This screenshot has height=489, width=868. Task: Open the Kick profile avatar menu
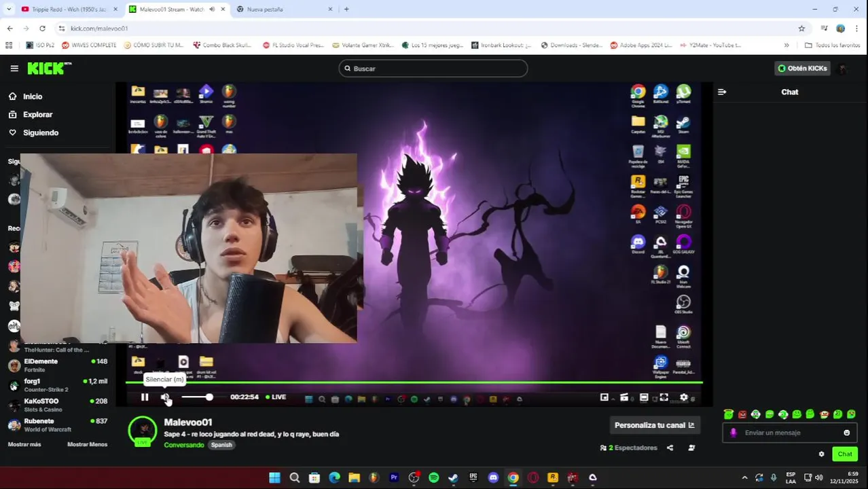pyautogui.click(x=843, y=69)
